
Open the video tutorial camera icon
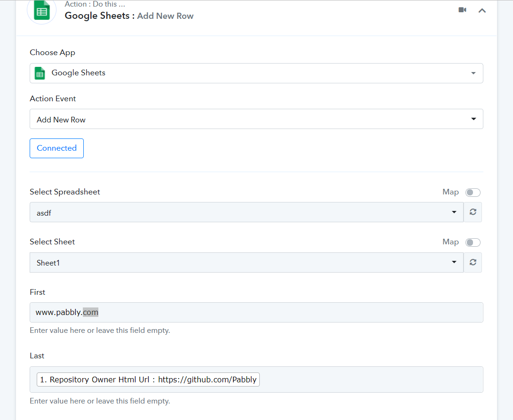tap(462, 10)
